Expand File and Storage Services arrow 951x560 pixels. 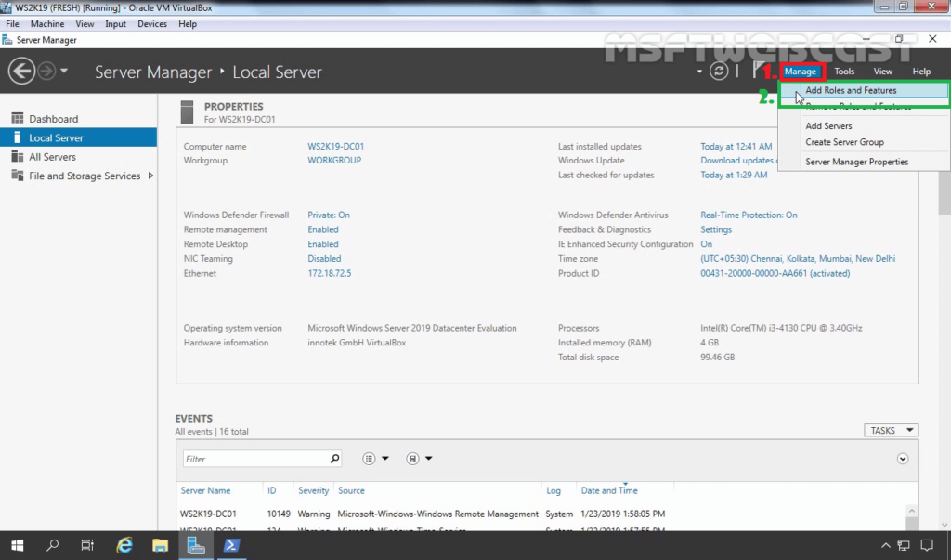pos(150,176)
